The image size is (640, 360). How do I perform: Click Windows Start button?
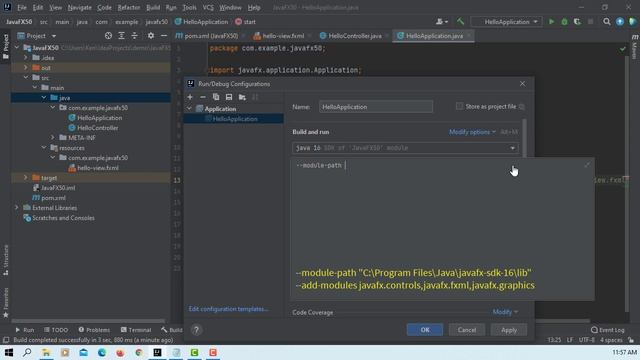click(9, 353)
